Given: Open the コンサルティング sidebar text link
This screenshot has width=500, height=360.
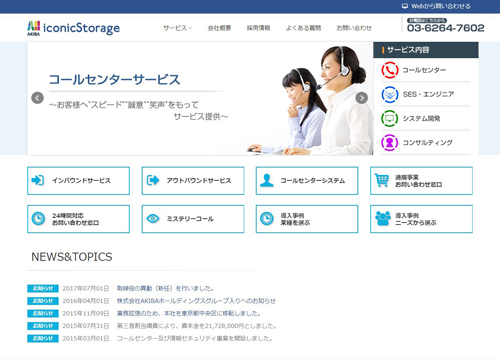Looking at the screenshot, I should 428,143.
